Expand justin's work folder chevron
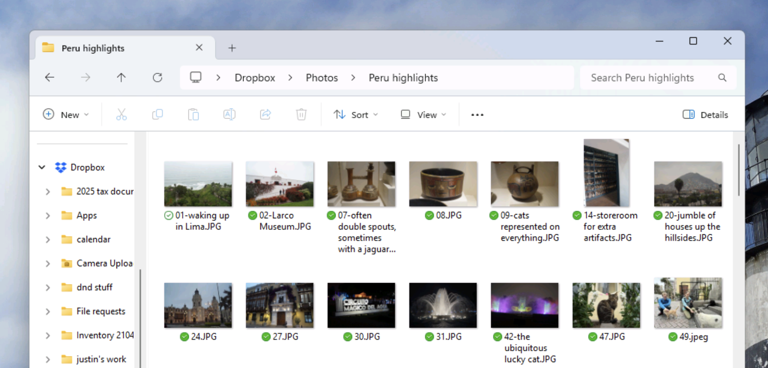 48,360
